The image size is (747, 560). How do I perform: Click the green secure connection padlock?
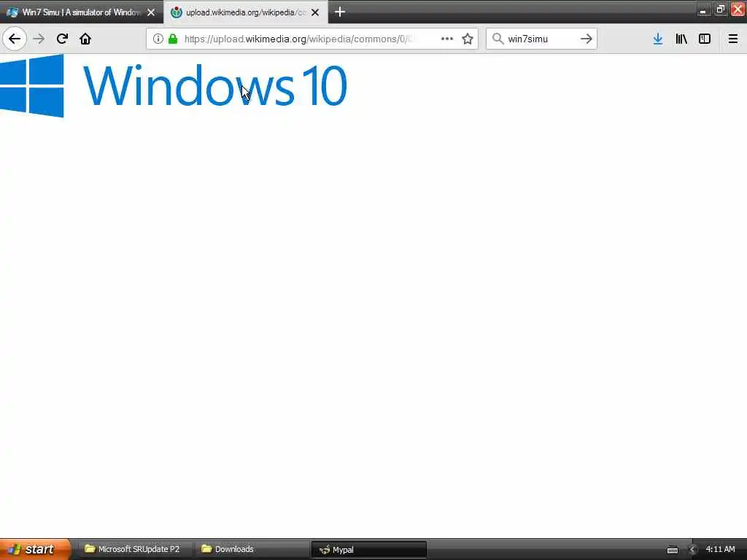point(174,39)
